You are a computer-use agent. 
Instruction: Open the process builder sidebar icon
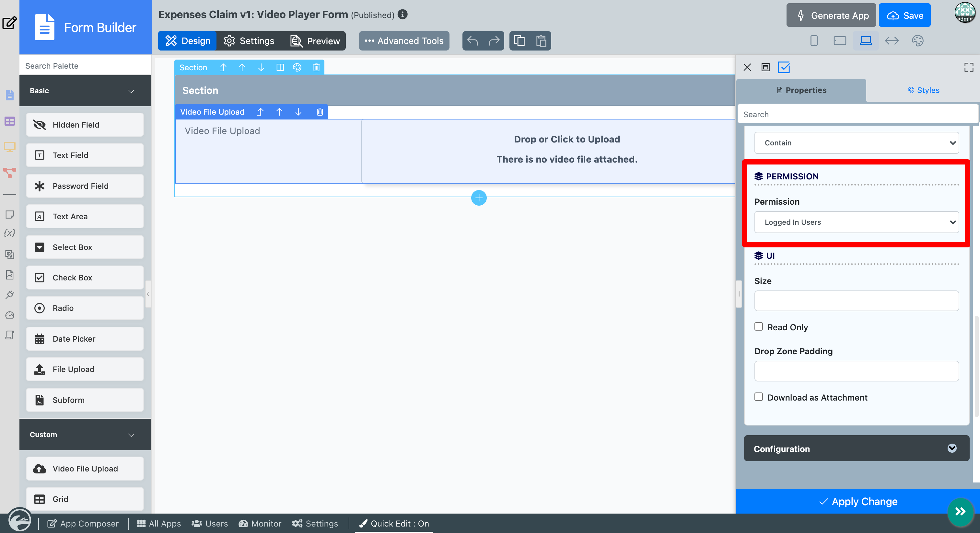(9, 172)
